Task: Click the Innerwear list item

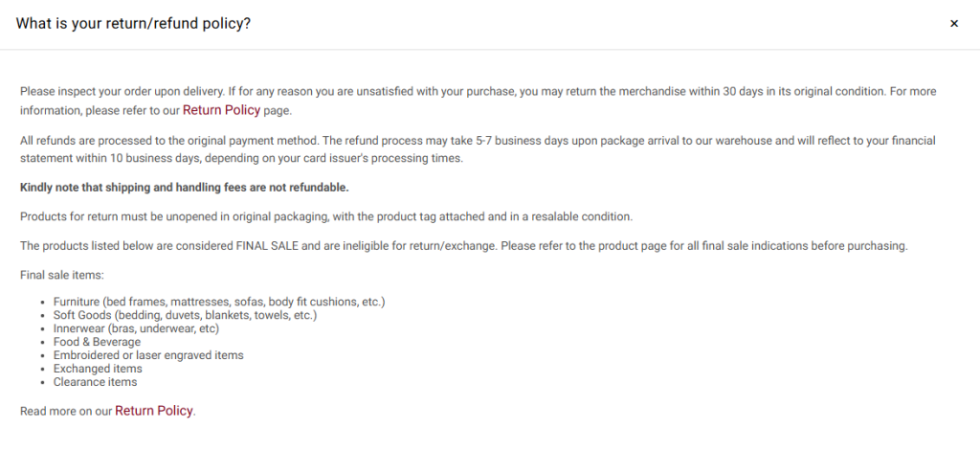Action: coord(136,328)
